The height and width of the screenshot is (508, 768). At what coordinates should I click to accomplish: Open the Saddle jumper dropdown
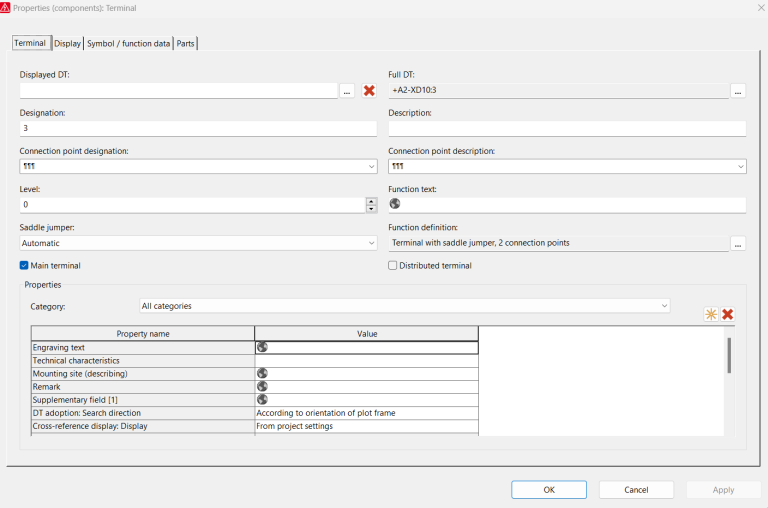tap(371, 243)
